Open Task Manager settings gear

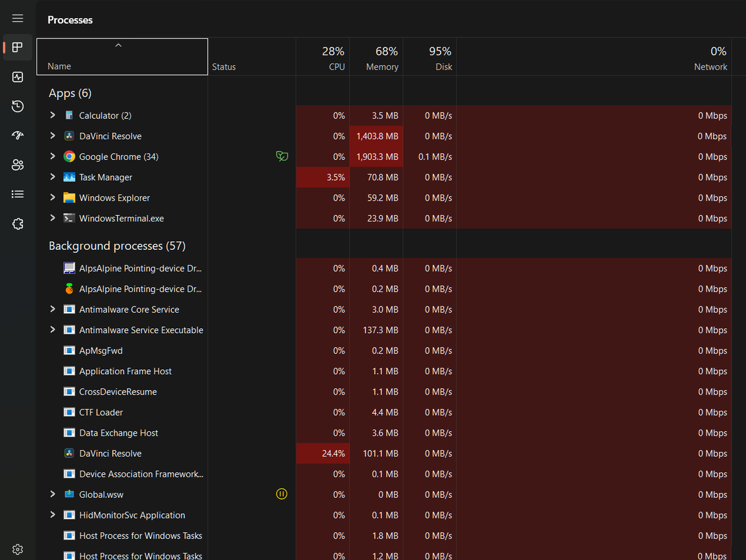coord(17,549)
